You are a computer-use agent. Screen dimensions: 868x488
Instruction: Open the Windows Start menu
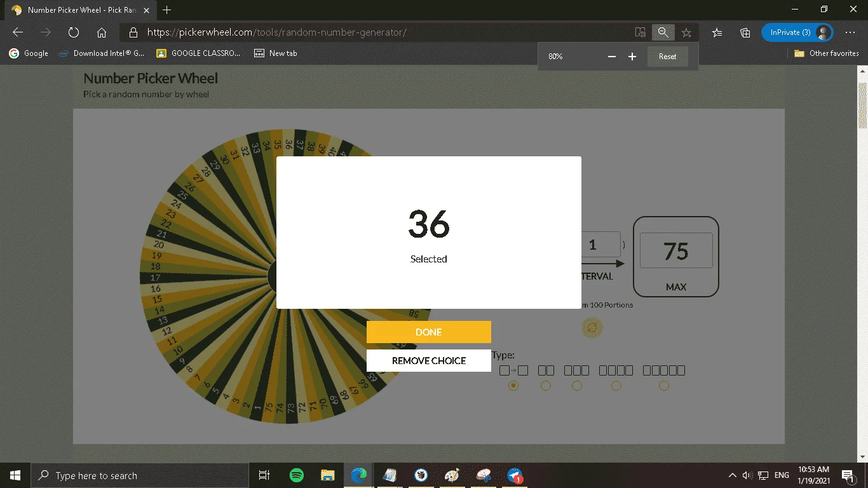(x=15, y=475)
